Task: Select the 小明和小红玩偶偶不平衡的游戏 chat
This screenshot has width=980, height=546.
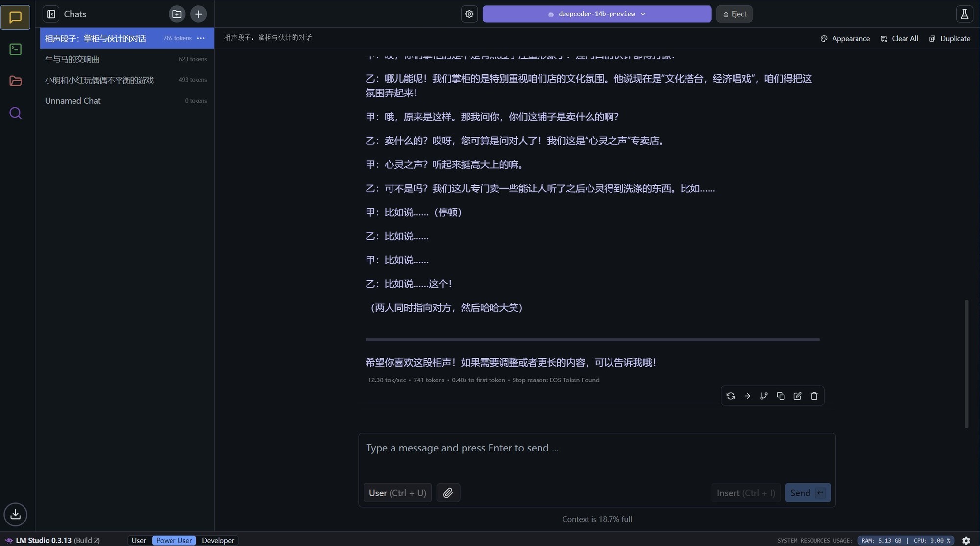Action: (x=127, y=80)
